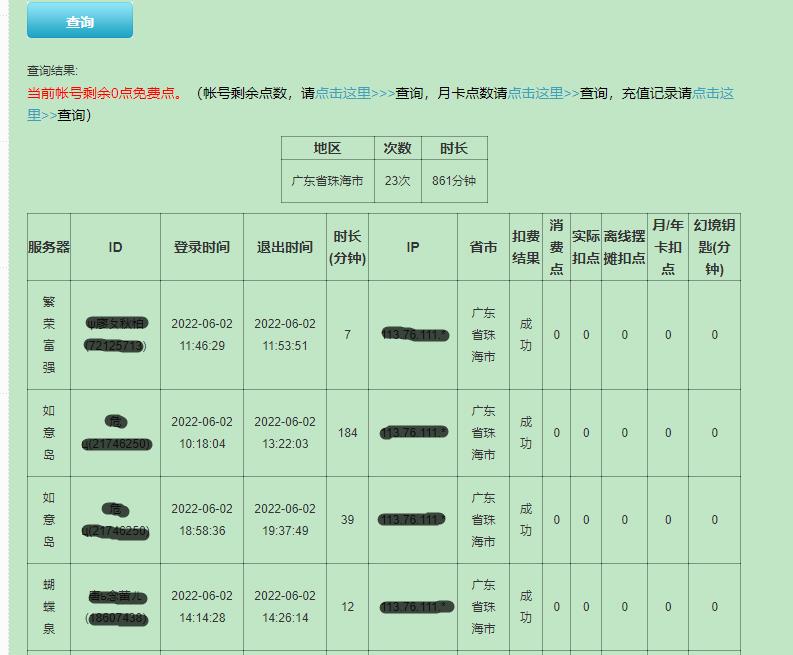Select login time 2022-06-02 14:14:28
This screenshot has width=793, height=655.
(201, 606)
